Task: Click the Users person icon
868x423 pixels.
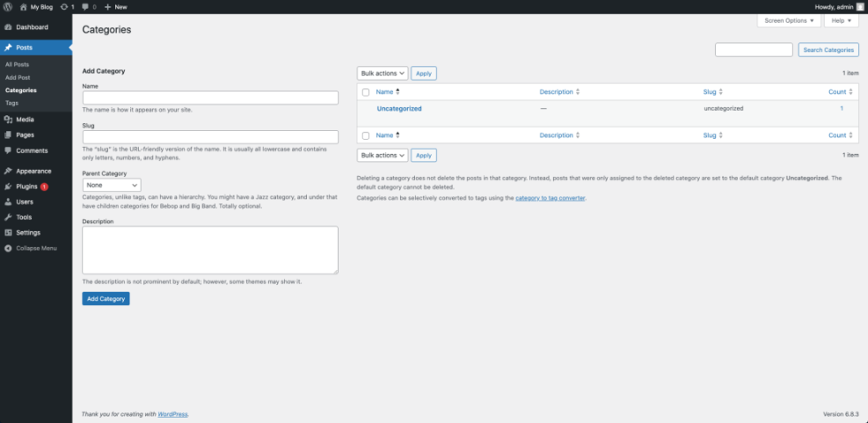Action: coord(8,202)
